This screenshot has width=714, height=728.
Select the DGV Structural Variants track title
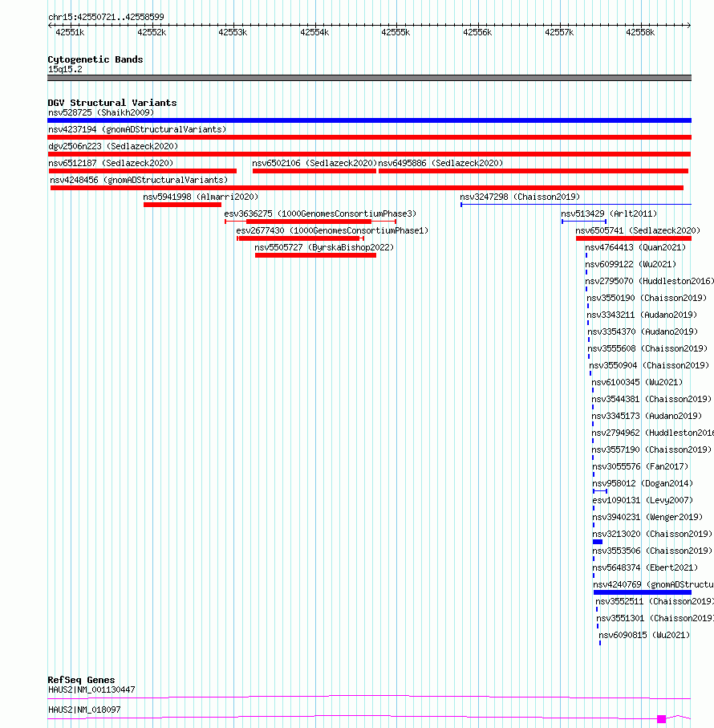coord(112,103)
